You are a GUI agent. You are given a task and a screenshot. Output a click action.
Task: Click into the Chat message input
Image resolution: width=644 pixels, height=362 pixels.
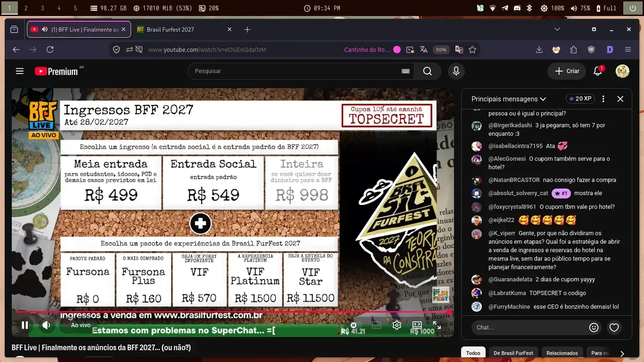tap(529, 327)
